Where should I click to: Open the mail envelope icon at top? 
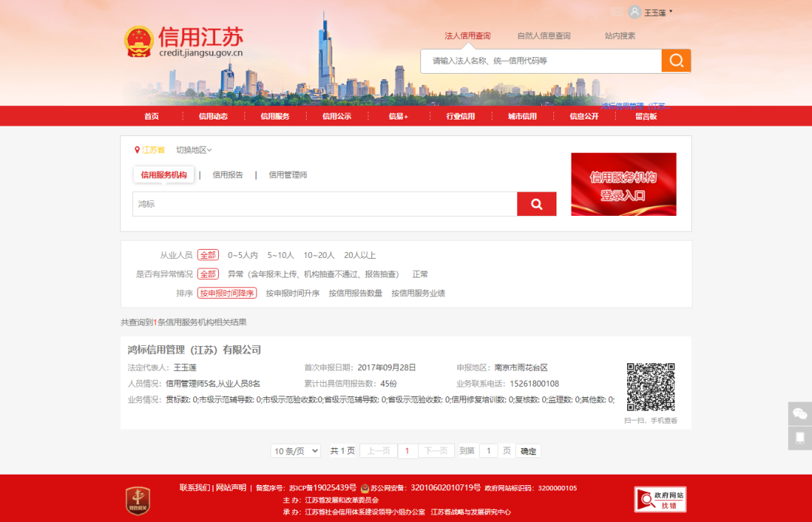(617, 11)
